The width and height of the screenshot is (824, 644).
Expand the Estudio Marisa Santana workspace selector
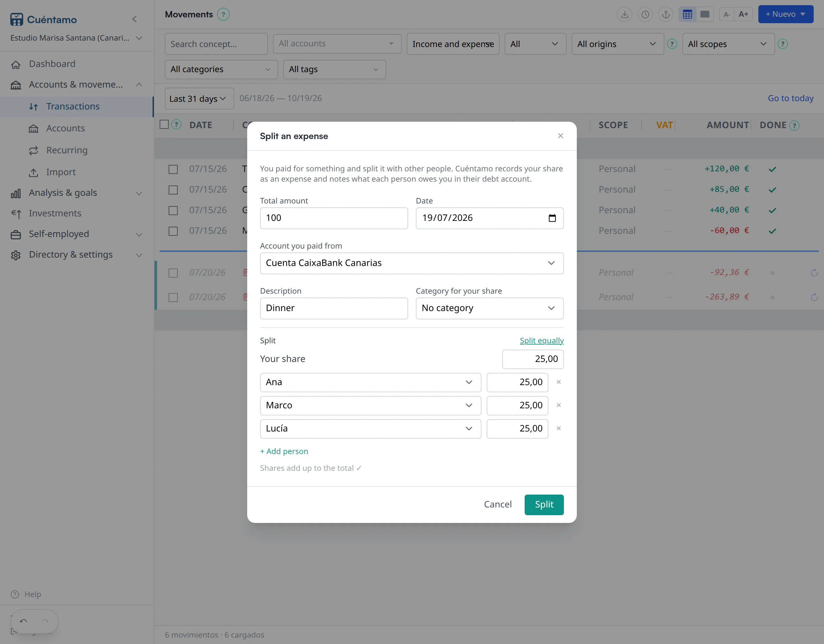point(76,38)
